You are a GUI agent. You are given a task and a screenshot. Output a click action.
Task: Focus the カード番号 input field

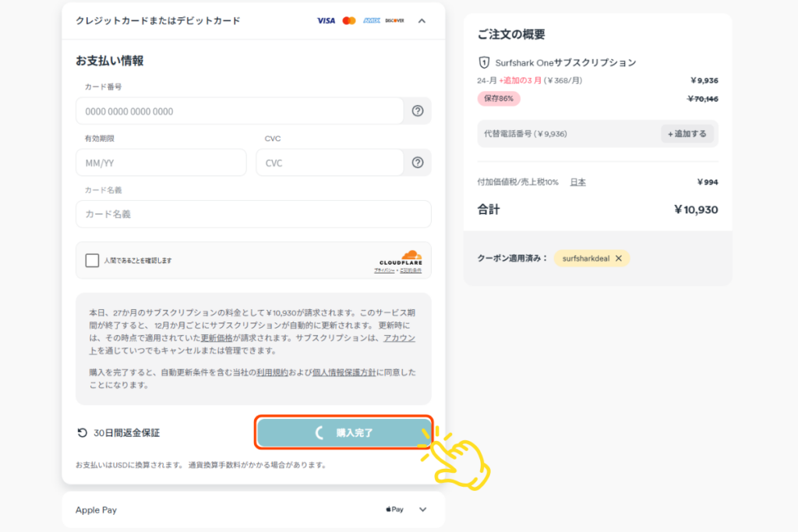pyautogui.click(x=239, y=111)
